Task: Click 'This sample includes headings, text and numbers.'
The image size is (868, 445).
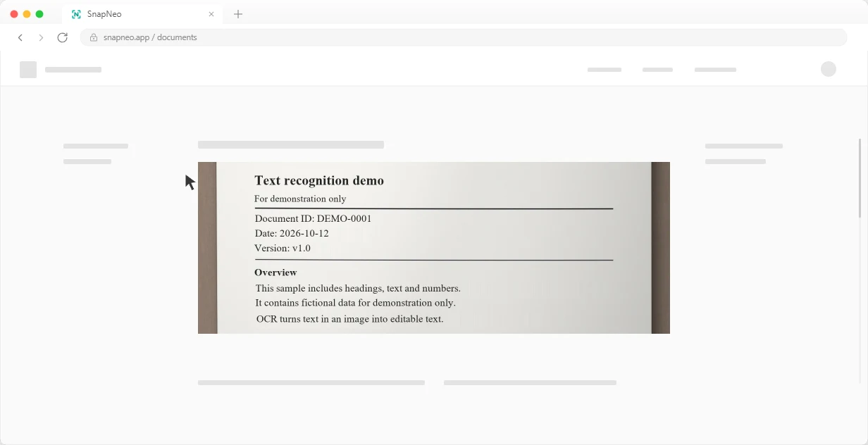Action: coord(358,288)
